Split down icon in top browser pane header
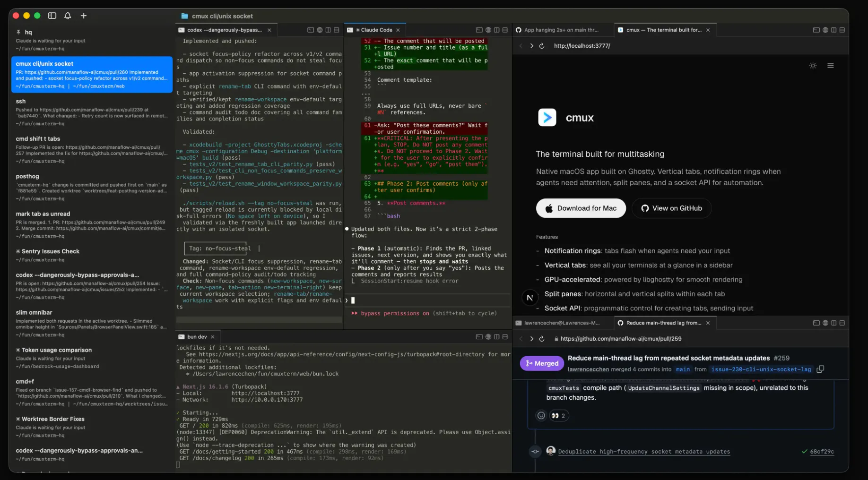Viewport: 868px width, 480px height. [842, 30]
